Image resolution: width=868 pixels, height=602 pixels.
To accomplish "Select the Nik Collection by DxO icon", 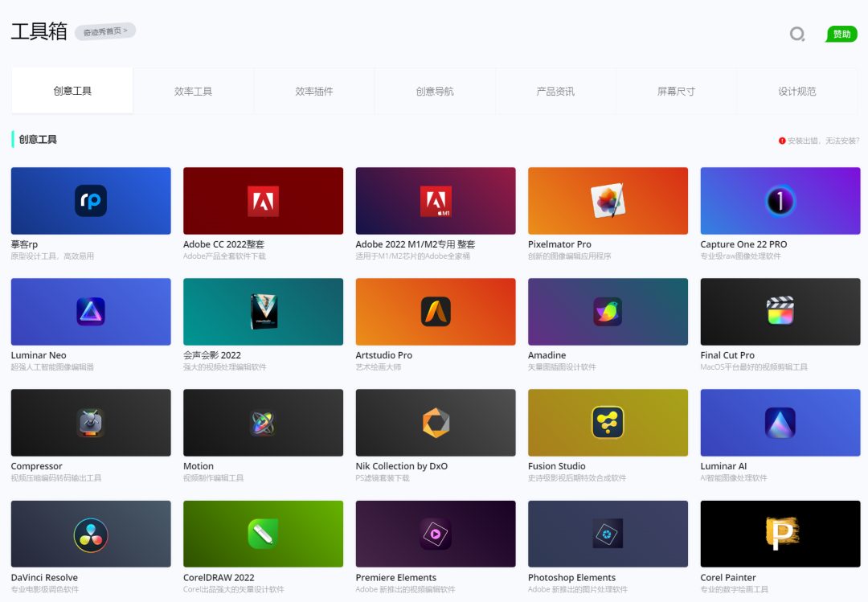I will coord(436,423).
